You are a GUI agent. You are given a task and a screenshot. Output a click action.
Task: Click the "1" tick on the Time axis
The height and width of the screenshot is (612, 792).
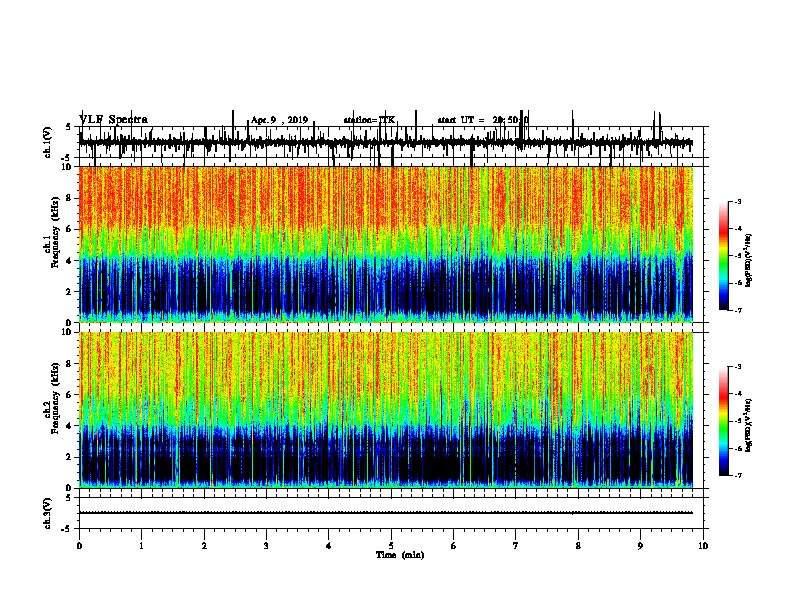click(x=142, y=546)
